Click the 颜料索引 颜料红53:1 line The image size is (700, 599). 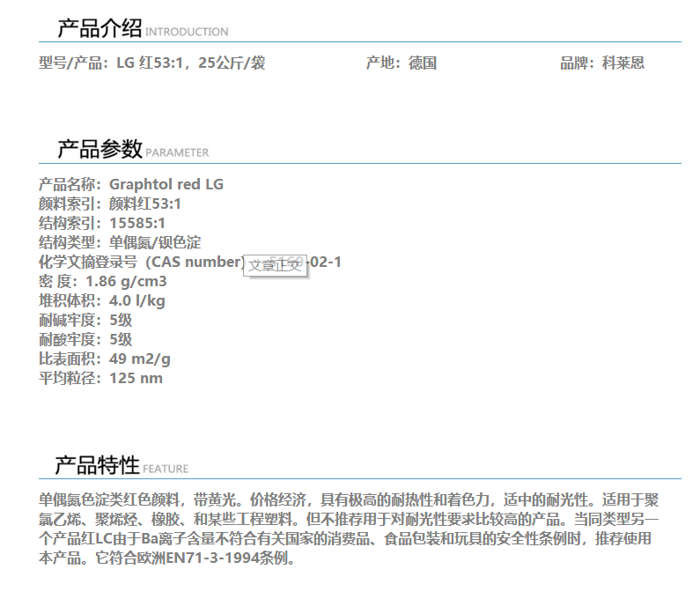[110, 203]
